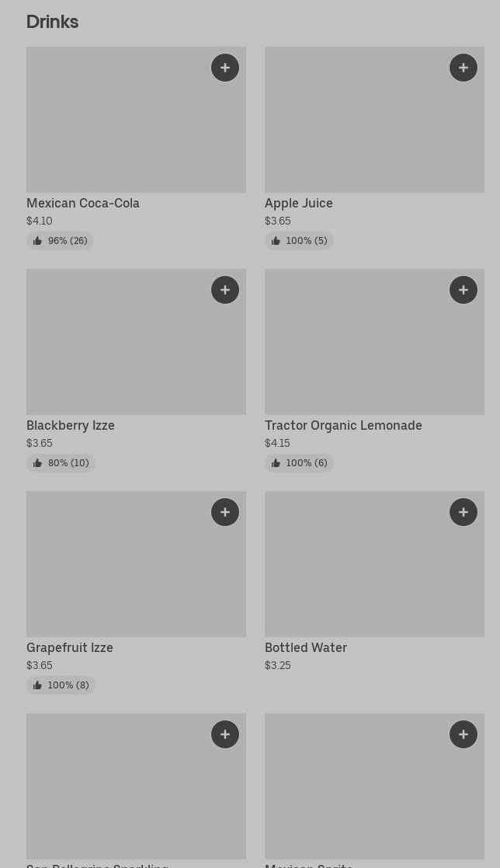This screenshot has height=868, width=500.
Task: Add Bottled Water to cart
Action: [464, 512]
